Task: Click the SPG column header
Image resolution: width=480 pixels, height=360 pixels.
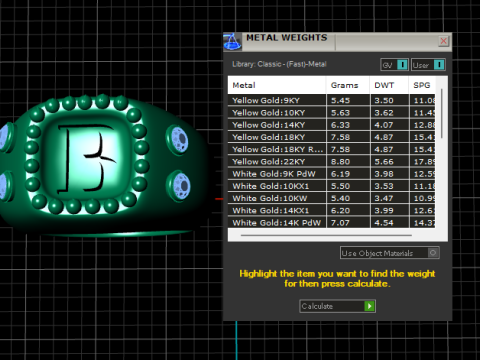Action: click(x=422, y=85)
